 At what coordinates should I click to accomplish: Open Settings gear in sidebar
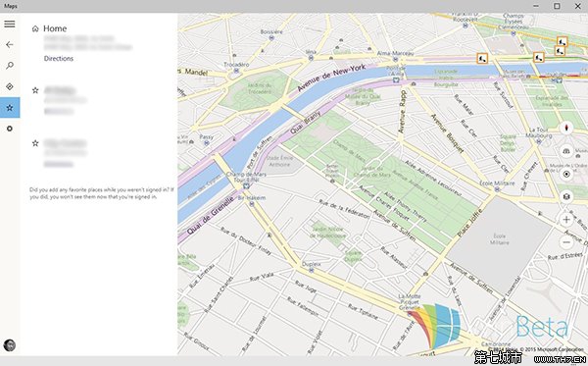(10, 129)
